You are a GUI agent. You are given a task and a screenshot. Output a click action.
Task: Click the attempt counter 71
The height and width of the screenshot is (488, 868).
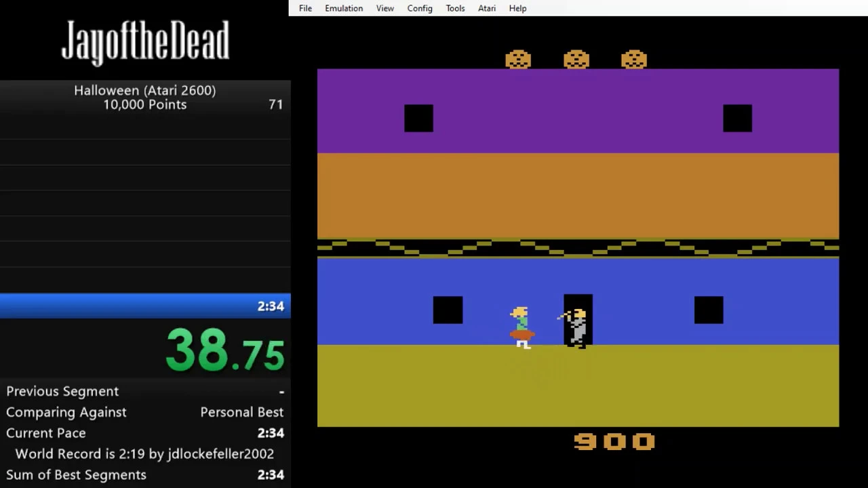coord(275,104)
